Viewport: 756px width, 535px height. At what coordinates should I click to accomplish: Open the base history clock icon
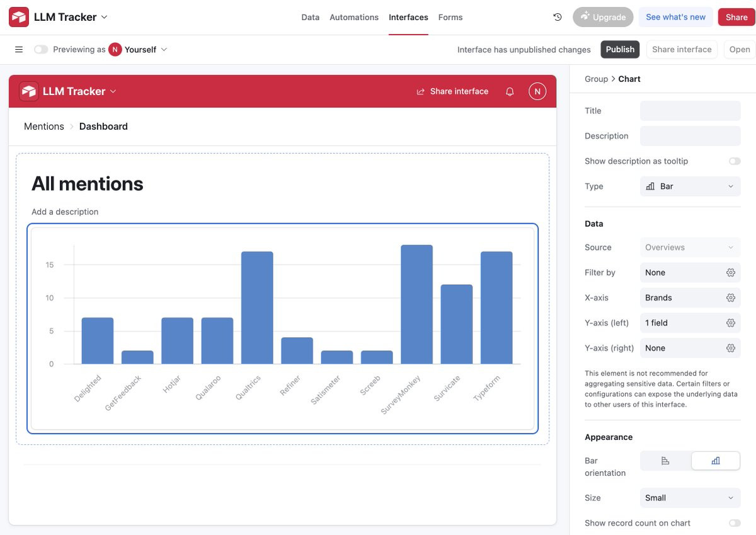558,17
